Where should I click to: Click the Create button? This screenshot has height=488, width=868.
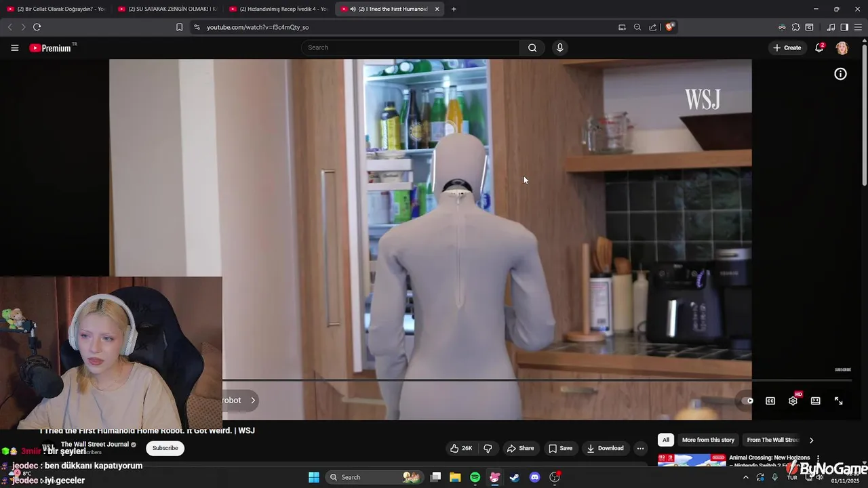[787, 47]
